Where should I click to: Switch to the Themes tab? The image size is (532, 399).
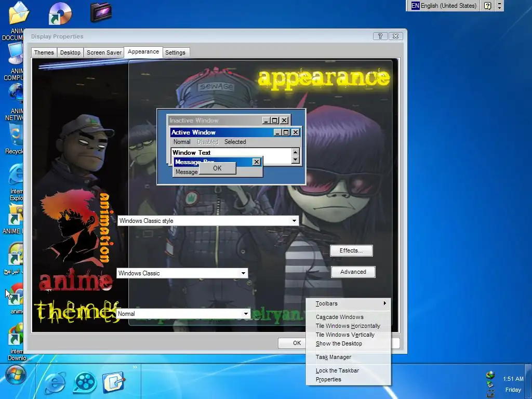pyautogui.click(x=44, y=52)
